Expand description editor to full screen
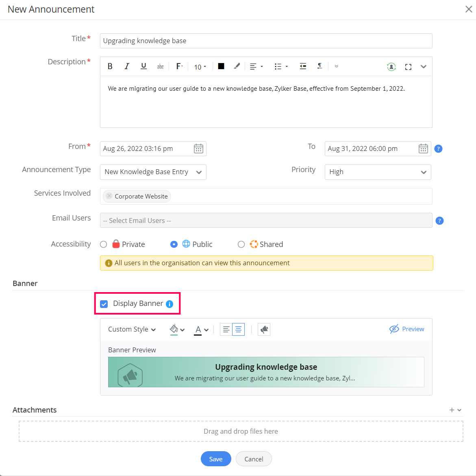 [408, 67]
